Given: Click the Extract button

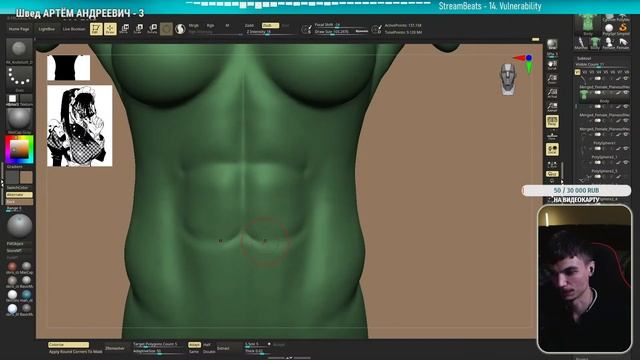Looking at the screenshot, I should tap(223, 348).
